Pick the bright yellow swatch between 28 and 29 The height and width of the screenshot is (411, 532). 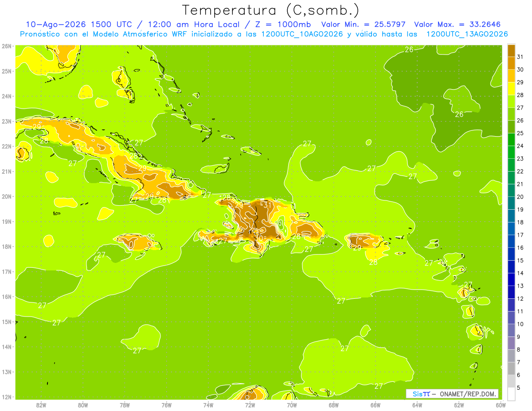(x=511, y=88)
